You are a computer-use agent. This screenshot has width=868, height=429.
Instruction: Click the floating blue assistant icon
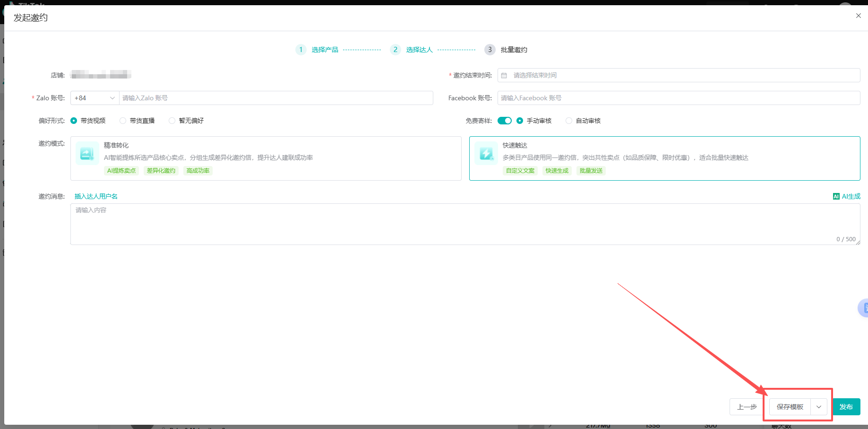[x=863, y=308]
